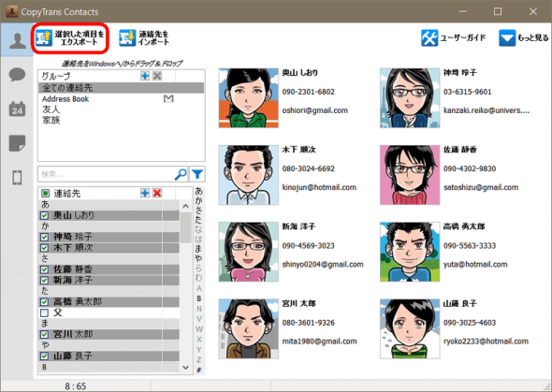Jump to ま in kana index
The image size is (552, 392).
[199, 249]
